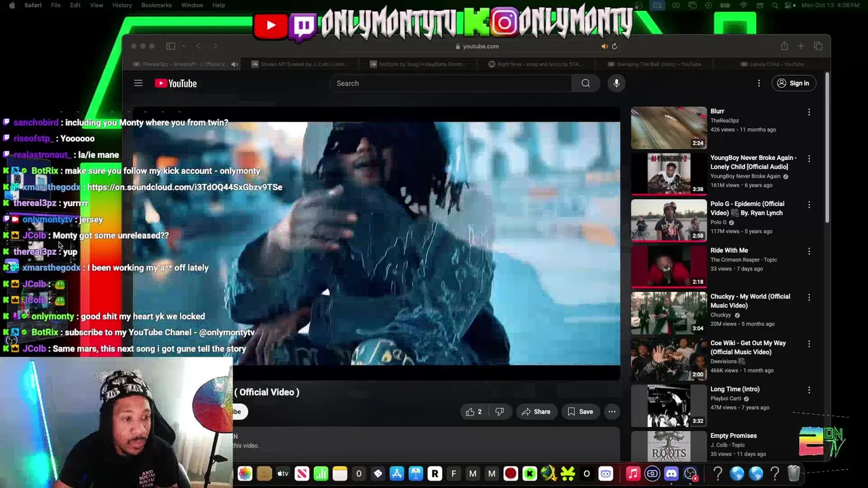Open the YouTube hamburger guide menu
868x488 pixels.
138,83
